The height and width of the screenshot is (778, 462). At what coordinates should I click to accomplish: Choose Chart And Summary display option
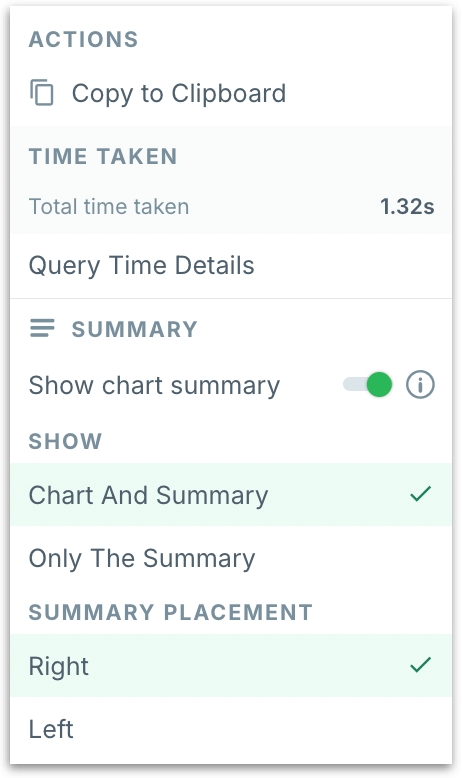pyautogui.click(x=231, y=495)
